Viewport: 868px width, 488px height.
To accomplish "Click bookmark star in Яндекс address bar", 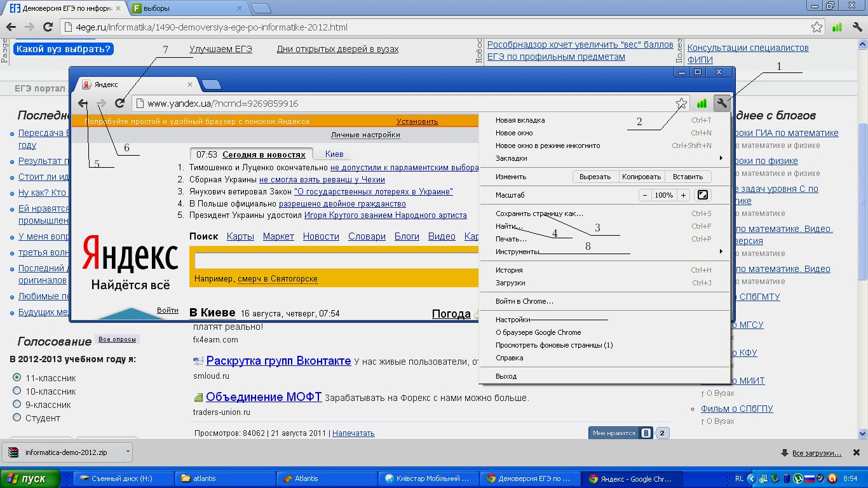I will click(682, 104).
